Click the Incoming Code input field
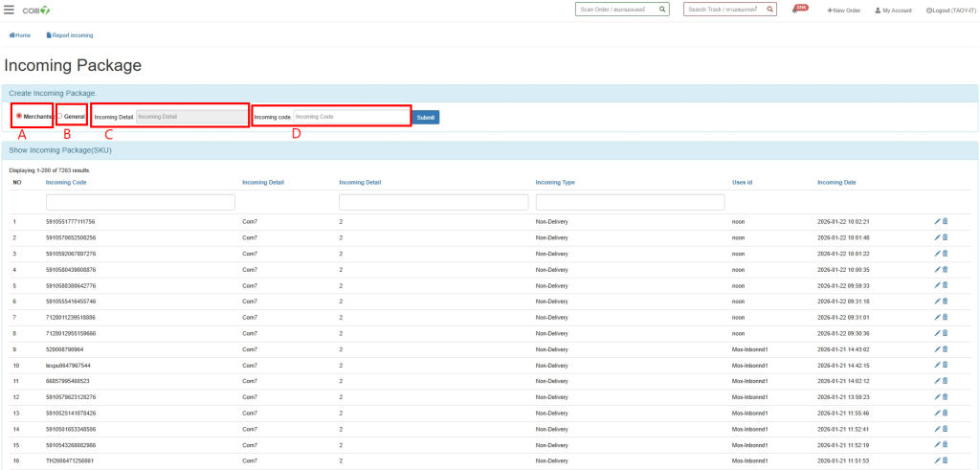Image resolution: width=980 pixels, height=470 pixels. tap(350, 117)
